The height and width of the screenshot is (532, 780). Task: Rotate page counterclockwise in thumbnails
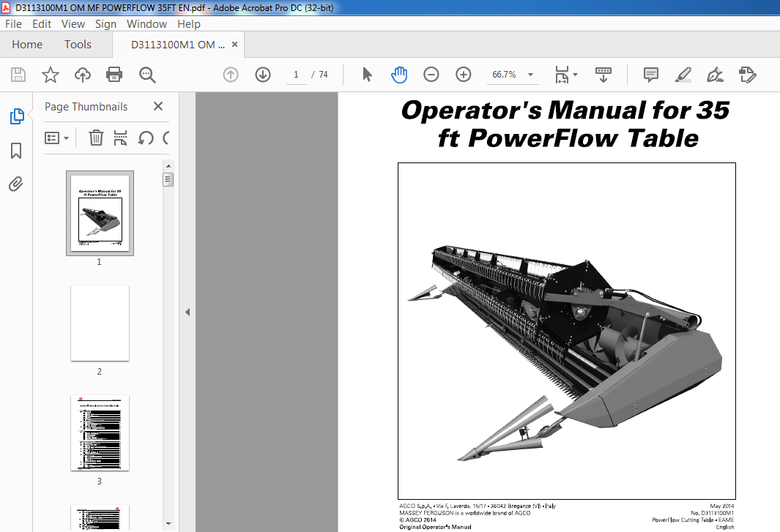(145, 138)
